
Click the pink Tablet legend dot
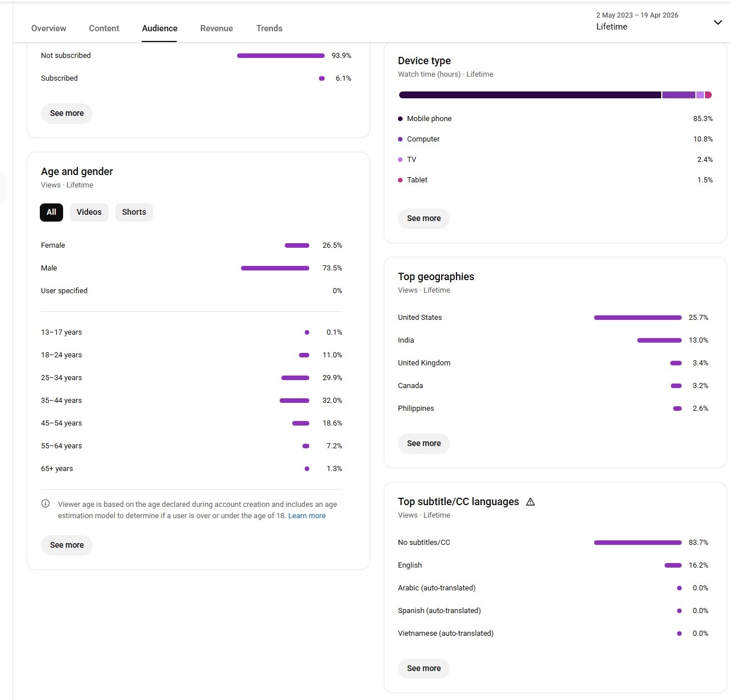[400, 180]
